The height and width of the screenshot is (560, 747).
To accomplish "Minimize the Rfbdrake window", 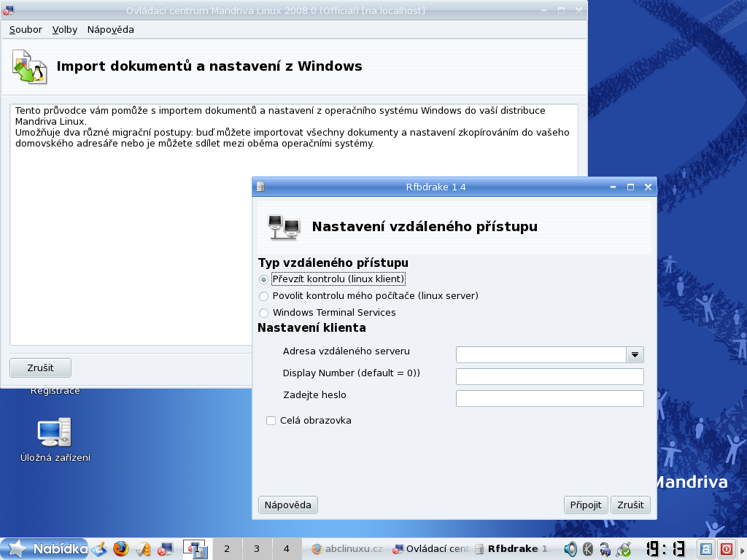I will click(x=613, y=187).
